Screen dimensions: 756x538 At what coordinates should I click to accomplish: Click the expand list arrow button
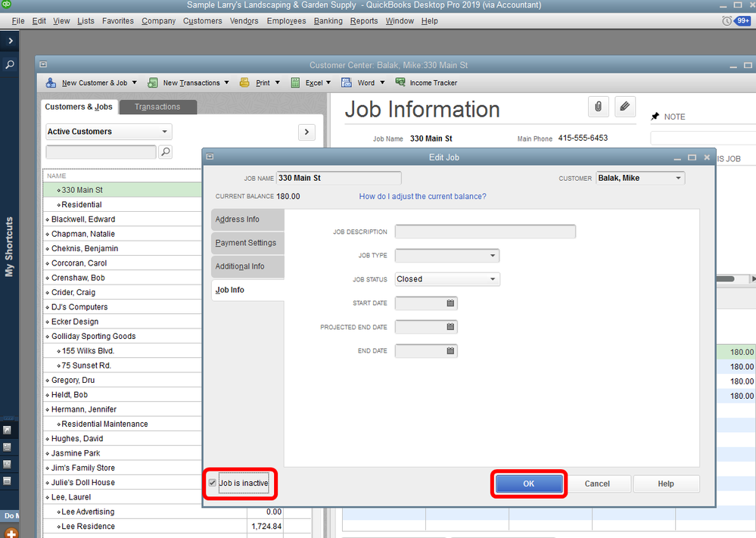point(306,132)
